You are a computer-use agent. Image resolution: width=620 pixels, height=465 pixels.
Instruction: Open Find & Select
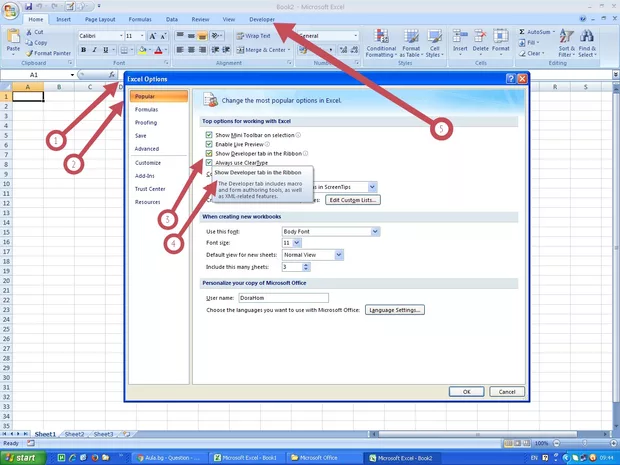(587, 43)
